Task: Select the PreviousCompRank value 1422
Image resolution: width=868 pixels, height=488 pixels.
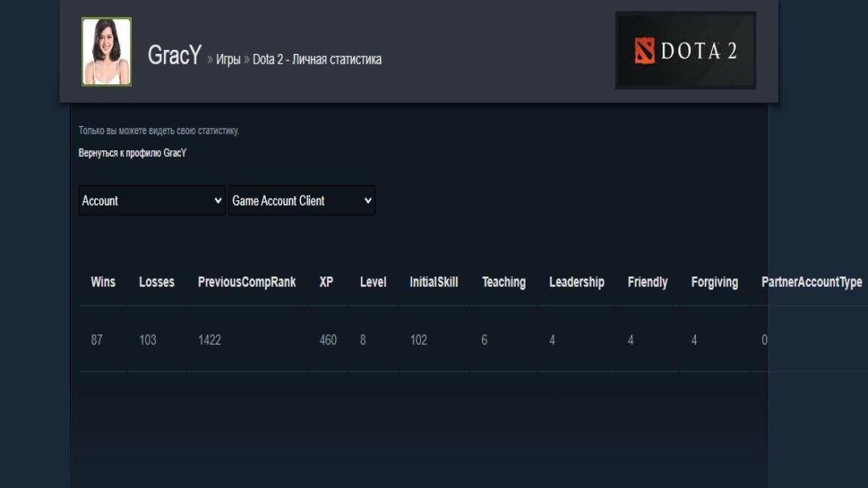Action: (210, 339)
